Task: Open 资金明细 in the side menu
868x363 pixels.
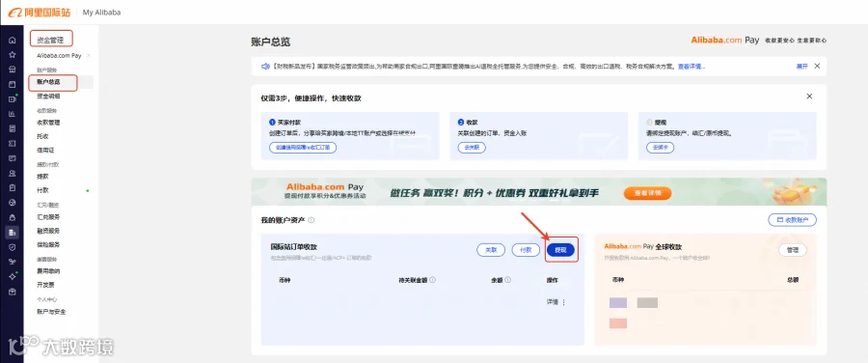Action: 49,96
